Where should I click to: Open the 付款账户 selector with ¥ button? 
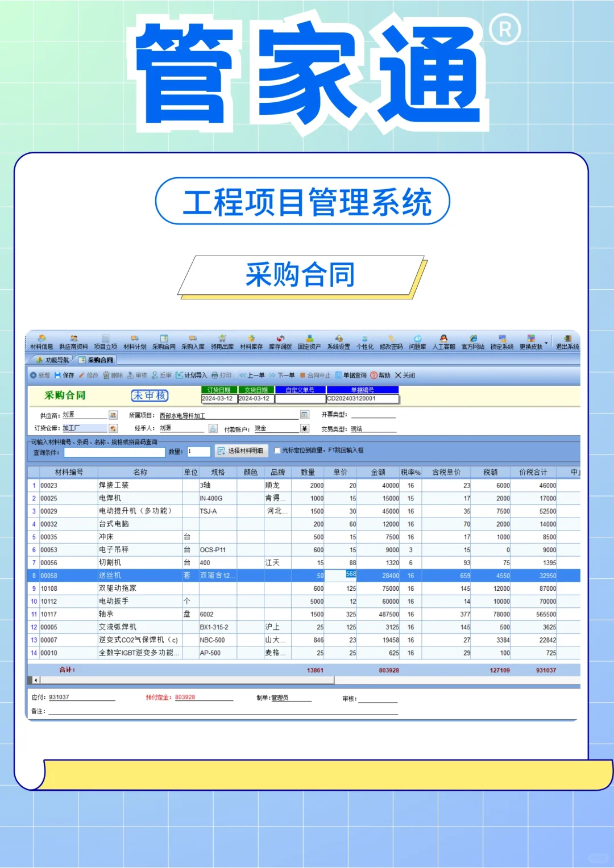point(304,427)
